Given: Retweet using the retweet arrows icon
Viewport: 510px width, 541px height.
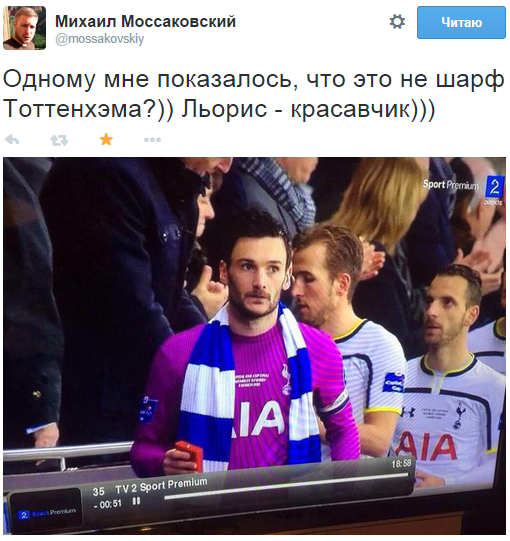Looking at the screenshot, I should pos(59,140).
